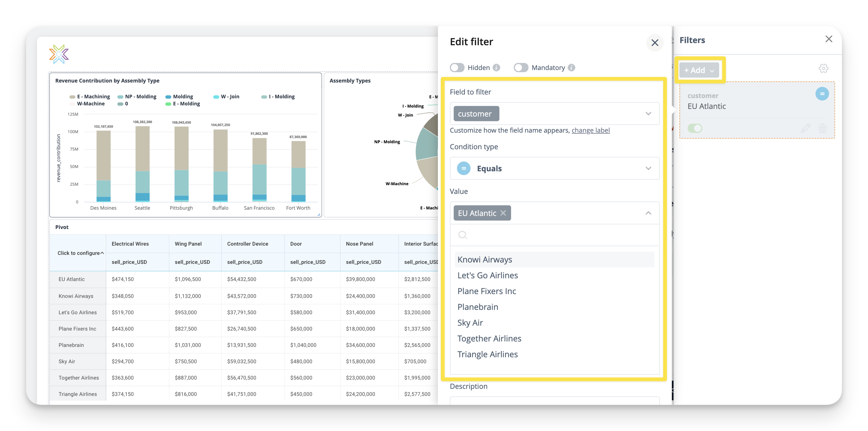Click the Mandatory info icon
Viewport: 868px width, 431px height.
click(x=572, y=68)
